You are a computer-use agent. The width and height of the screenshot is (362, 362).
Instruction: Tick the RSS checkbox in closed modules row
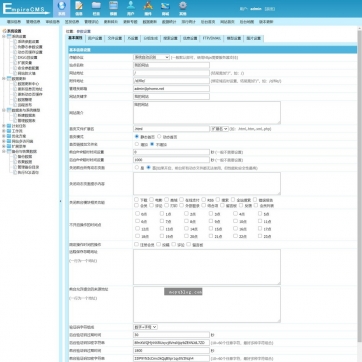tap(204, 200)
